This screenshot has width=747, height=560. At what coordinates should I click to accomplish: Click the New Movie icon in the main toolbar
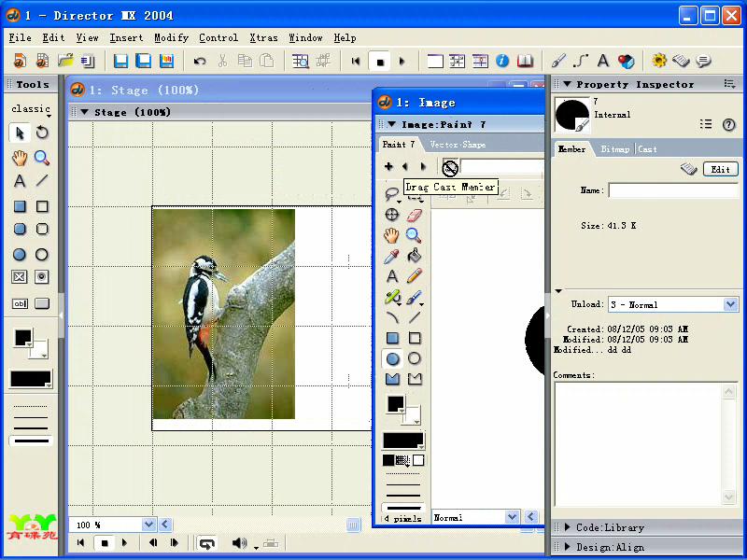click(x=20, y=61)
